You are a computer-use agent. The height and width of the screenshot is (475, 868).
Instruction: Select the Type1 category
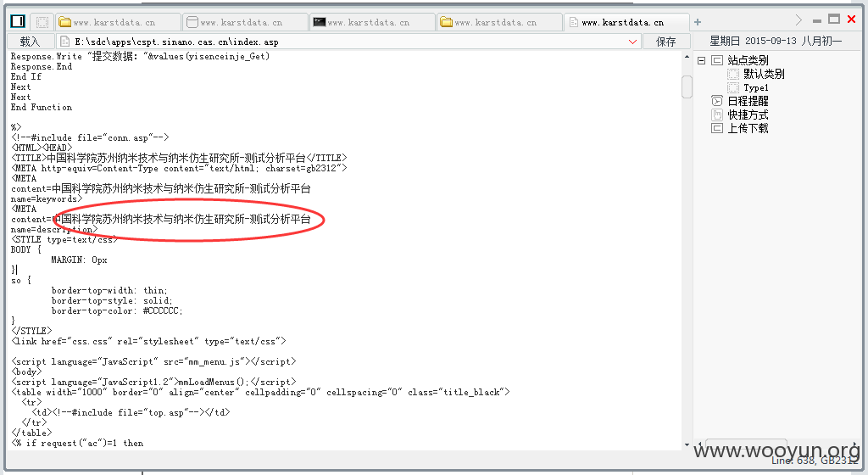point(755,87)
